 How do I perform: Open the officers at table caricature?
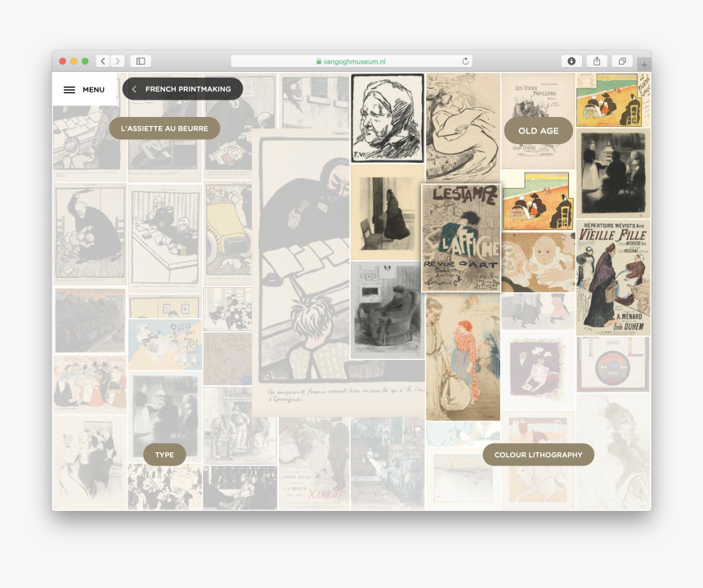165,239
